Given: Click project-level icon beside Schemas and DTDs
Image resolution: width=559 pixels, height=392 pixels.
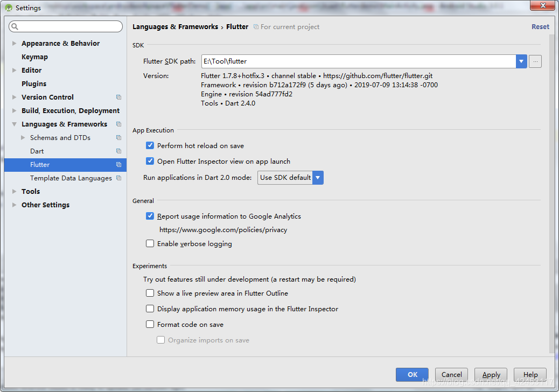Looking at the screenshot, I should [x=118, y=138].
